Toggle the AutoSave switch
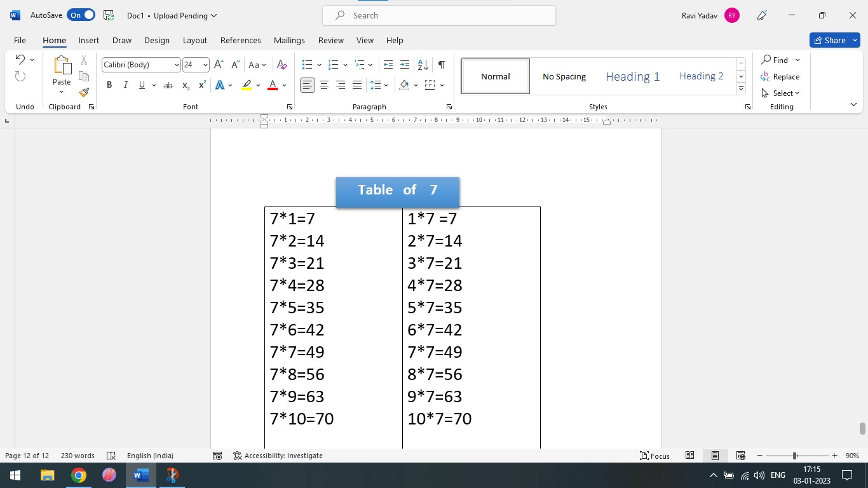The height and width of the screenshot is (488, 868). pyautogui.click(x=81, y=15)
